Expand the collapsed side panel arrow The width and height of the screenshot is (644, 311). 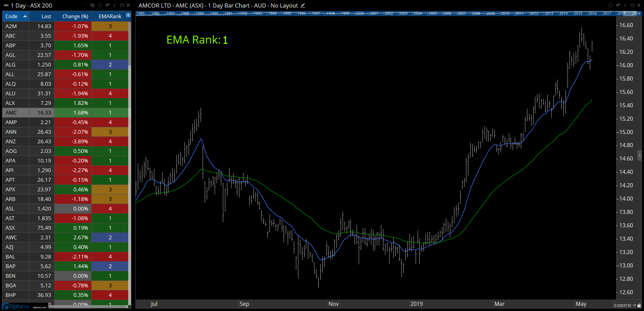pos(640,155)
